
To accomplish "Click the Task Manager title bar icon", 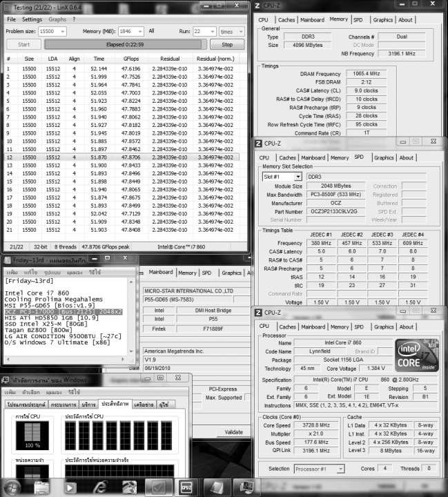I will coord(6,380).
